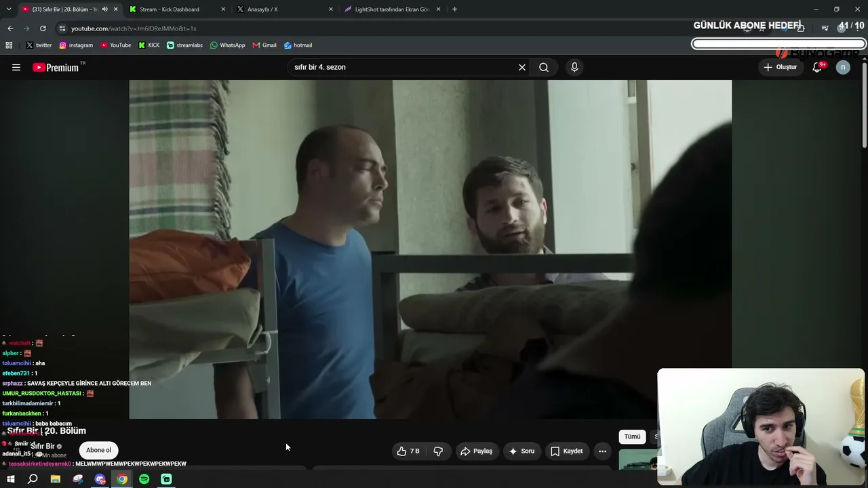The width and height of the screenshot is (868, 488).
Task: Clear the search box with the X
Action: pyautogui.click(x=522, y=67)
